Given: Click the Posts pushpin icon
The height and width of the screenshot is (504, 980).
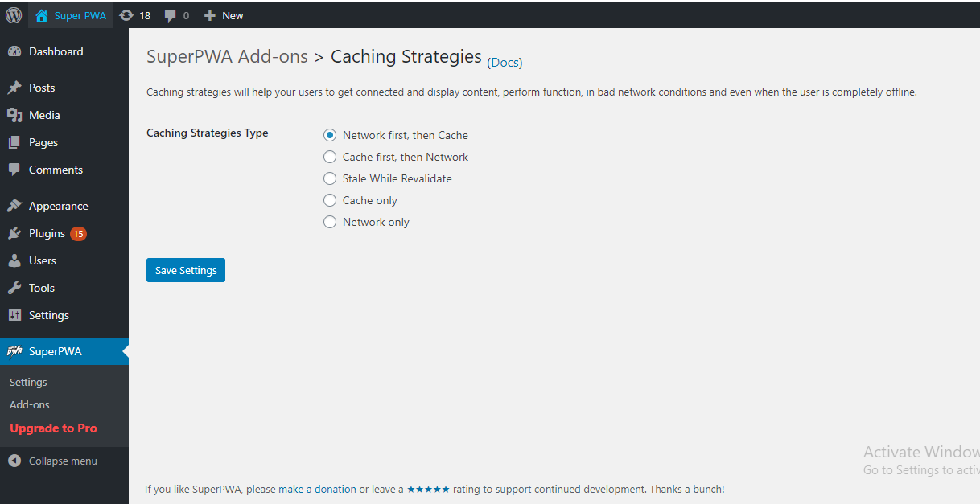Looking at the screenshot, I should [14, 88].
